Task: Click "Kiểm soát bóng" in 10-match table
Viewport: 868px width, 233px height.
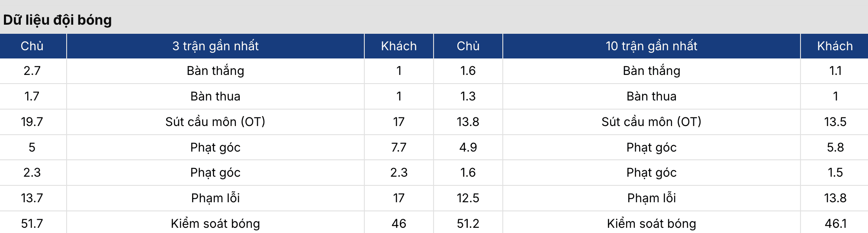Action: click(x=651, y=223)
